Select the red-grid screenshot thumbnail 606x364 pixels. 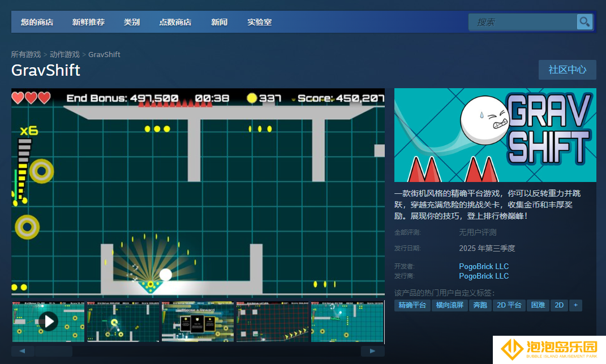pos(273,321)
